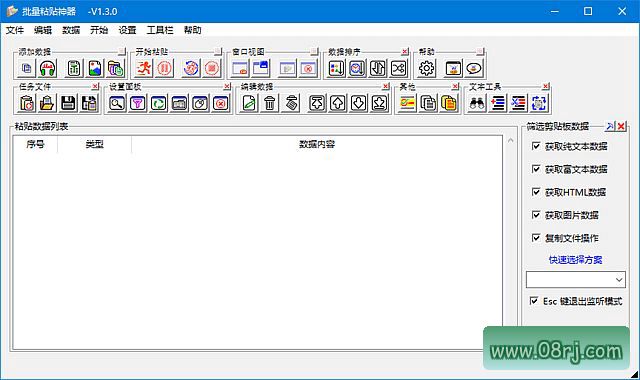Click the lines-with-red-plus icon in 文本工具
This screenshot has height=380, width=640.
tap(497, 103)
